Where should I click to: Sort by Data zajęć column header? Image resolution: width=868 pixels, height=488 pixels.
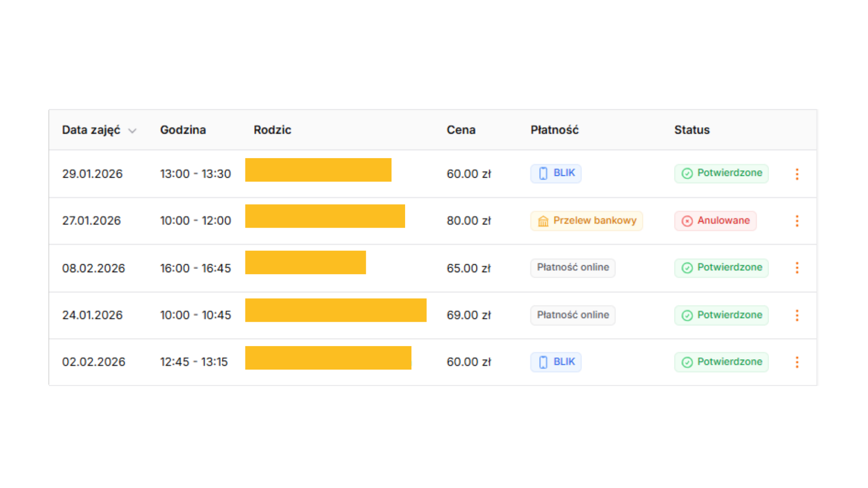[x=91, y=130]
